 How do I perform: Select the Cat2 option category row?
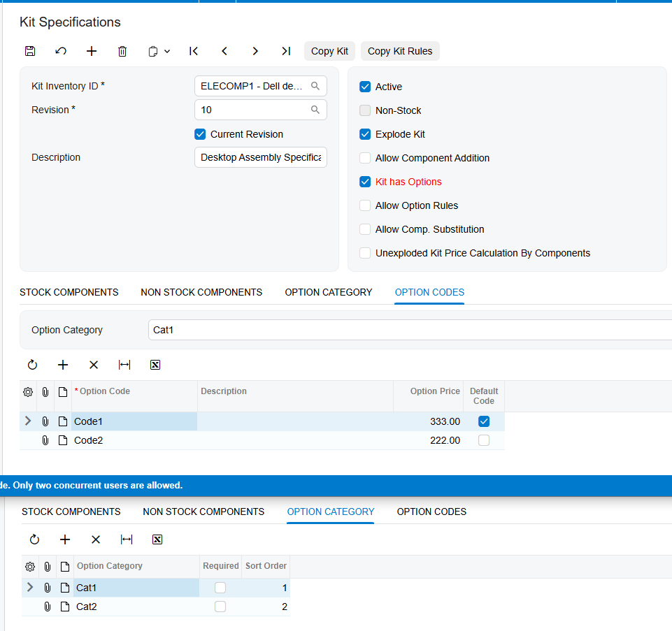pyautogui.click(x=156, y=607)
